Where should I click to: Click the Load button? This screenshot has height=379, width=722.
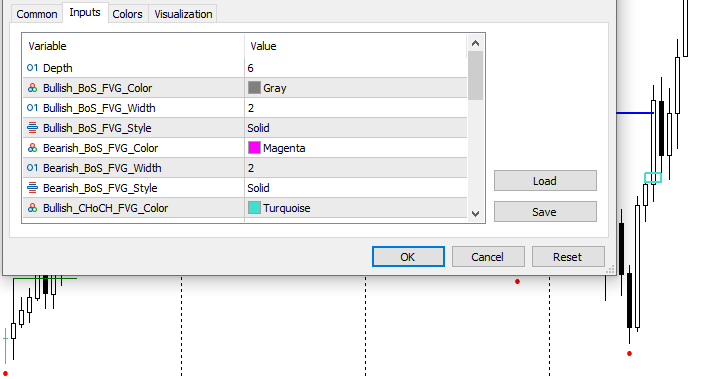point(545,181)
